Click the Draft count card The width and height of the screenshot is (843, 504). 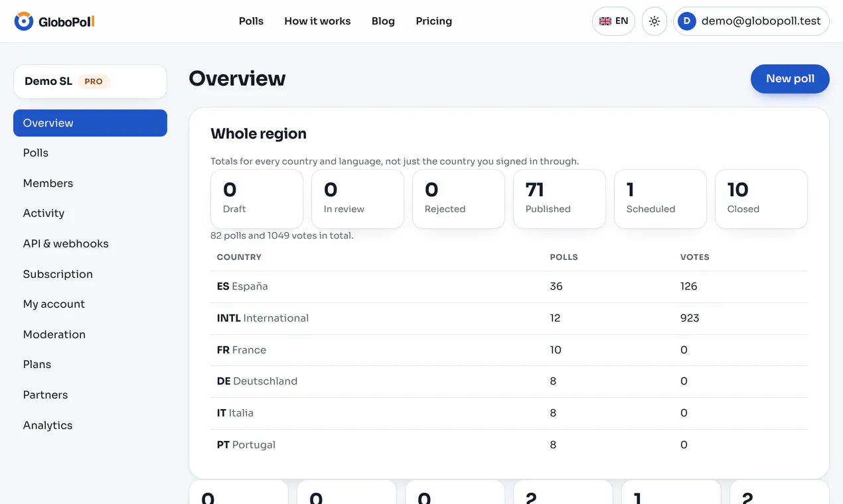(257, 199)
